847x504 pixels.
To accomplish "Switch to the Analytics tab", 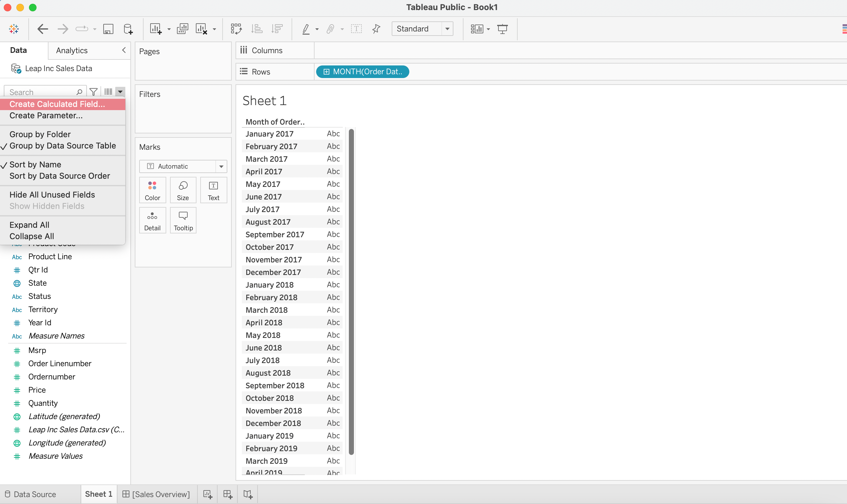I will point(72,51).
